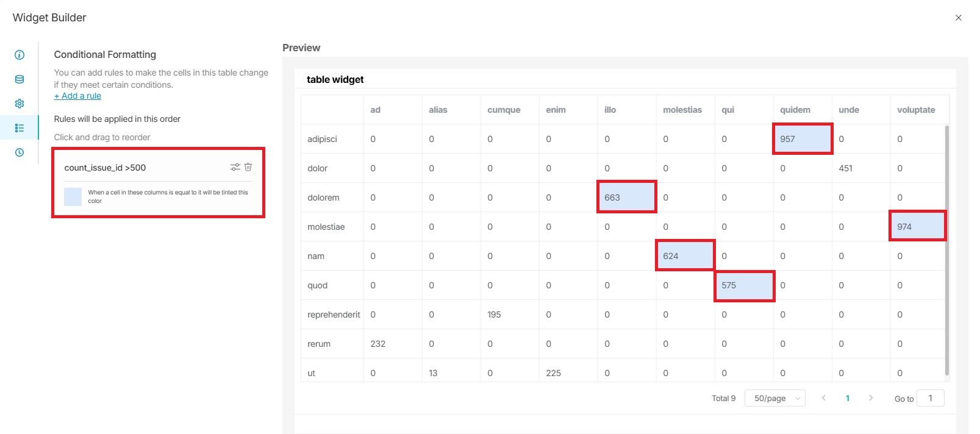Screen dimensions: 980x434
Task: Click the 'quidem' column header
Action: click(x=795, y=110)
